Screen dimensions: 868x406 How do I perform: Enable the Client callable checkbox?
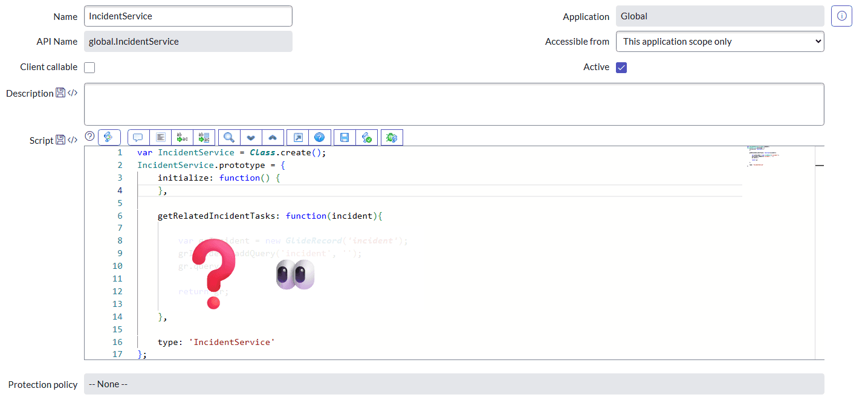[x=89, y=67]
